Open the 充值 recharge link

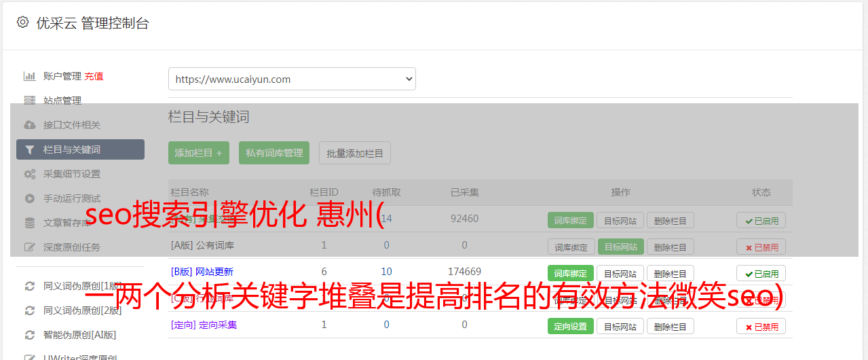tap(94, 76)
